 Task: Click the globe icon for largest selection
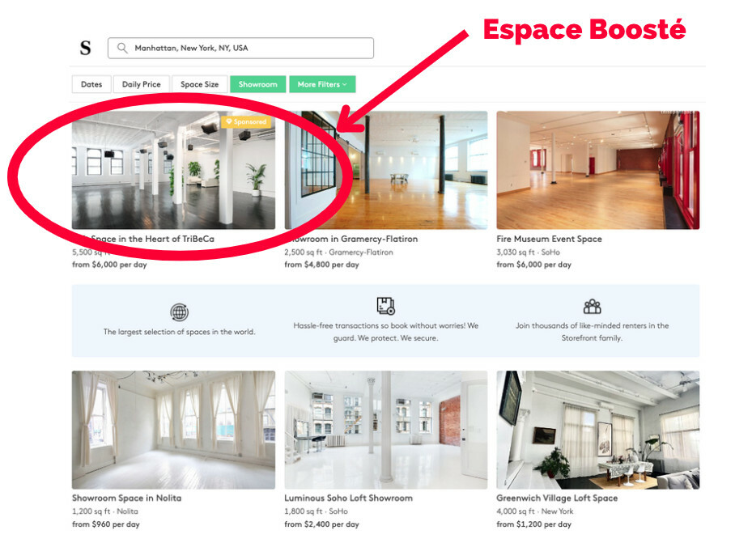point(180,312)
